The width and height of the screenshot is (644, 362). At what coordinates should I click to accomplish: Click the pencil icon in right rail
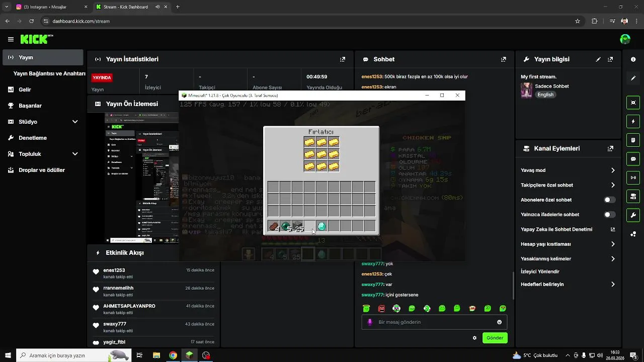[x=633, y=78]
